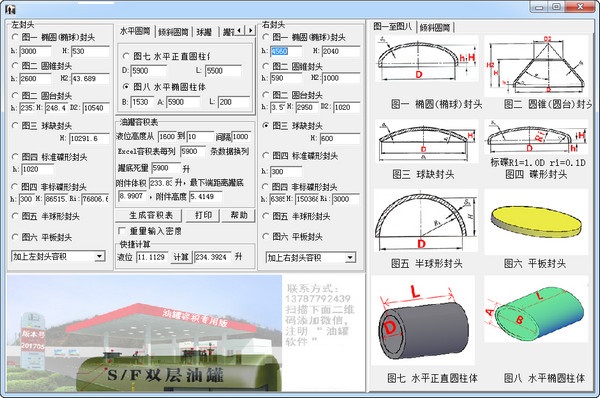Select right head 图四 标准碟形封头 radio
Image resolution: width=600 pixels, height=398 pixels.
pos(266,155)
